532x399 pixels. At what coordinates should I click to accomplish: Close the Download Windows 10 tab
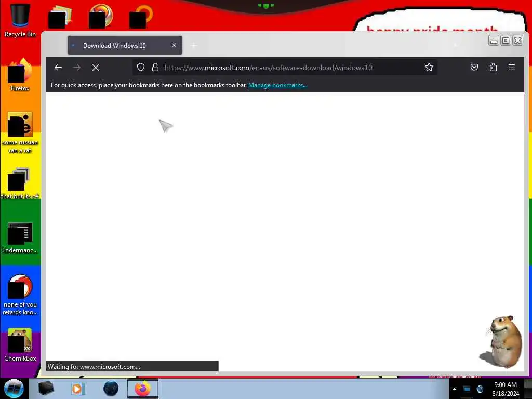174,46
